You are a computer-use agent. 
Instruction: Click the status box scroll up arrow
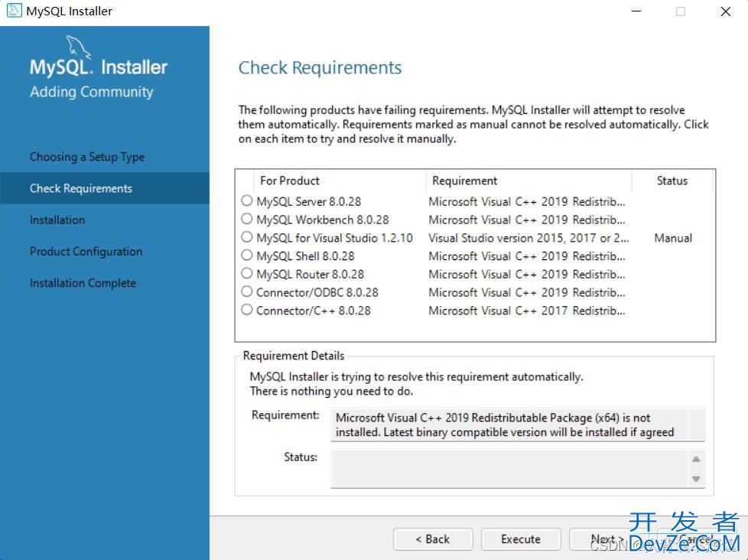point(696,459)
